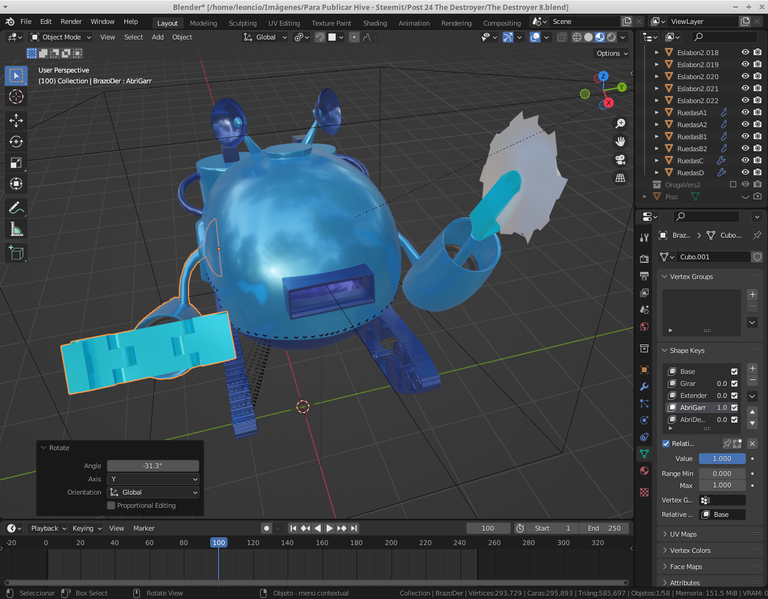Enable Proportional Editing checkbox
This screenshot has width=768, height=599.
[x=111, y=505]
